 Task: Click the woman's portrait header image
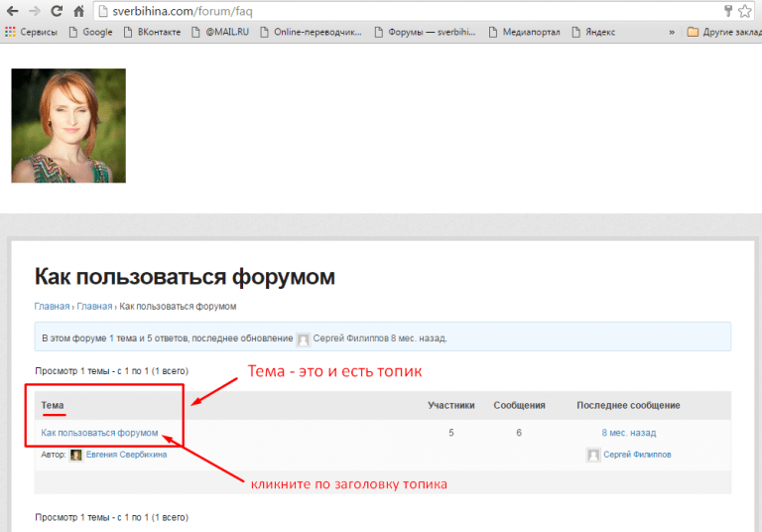(68, 125)
